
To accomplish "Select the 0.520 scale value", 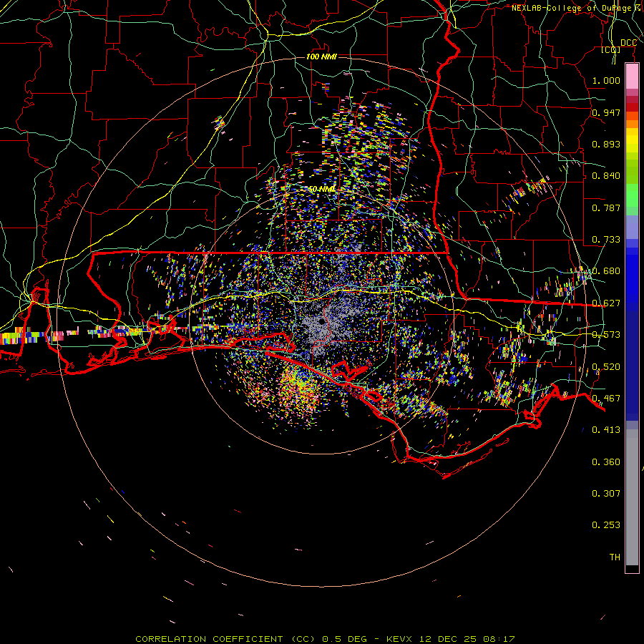I will click(x=606, y=367).
